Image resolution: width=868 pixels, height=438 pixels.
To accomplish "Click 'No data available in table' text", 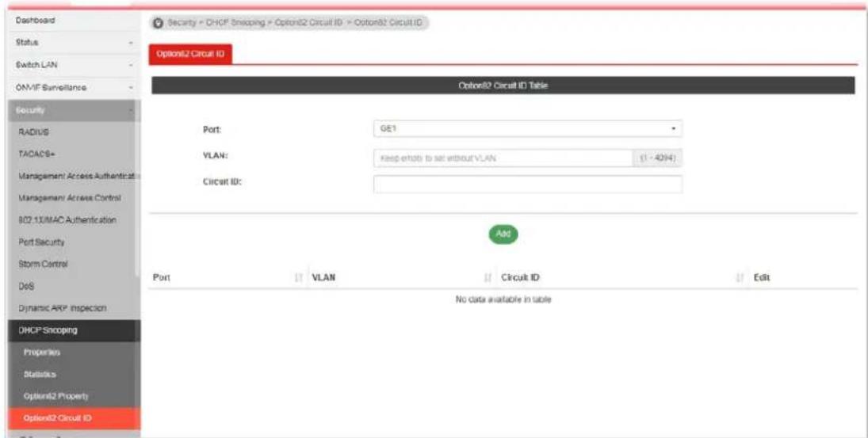I will 503,299.
